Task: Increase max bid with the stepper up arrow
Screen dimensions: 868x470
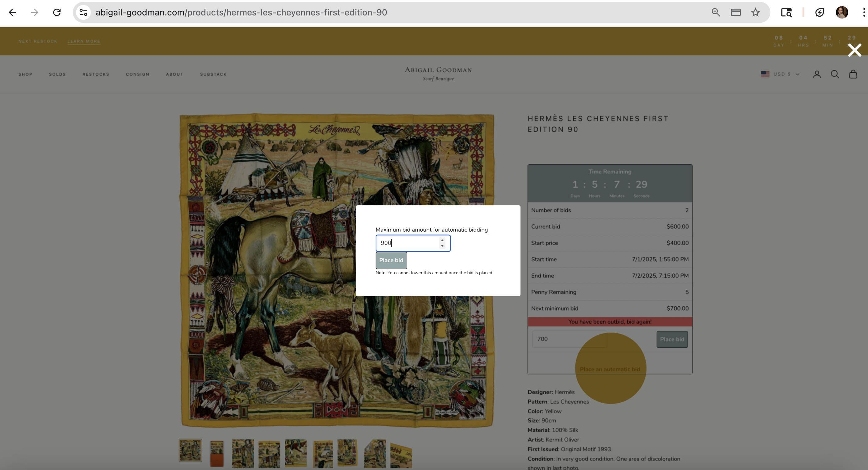Action: pyautogui.click(x=442, y=240)
